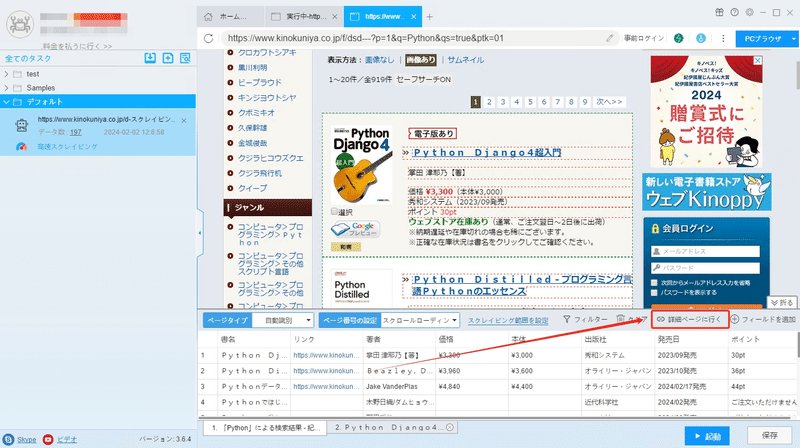Image resolution: width=800 pixels, height=448 pixels.
Task: Tick the 選択 checkbox under Django book
Action: pos(334,211)
